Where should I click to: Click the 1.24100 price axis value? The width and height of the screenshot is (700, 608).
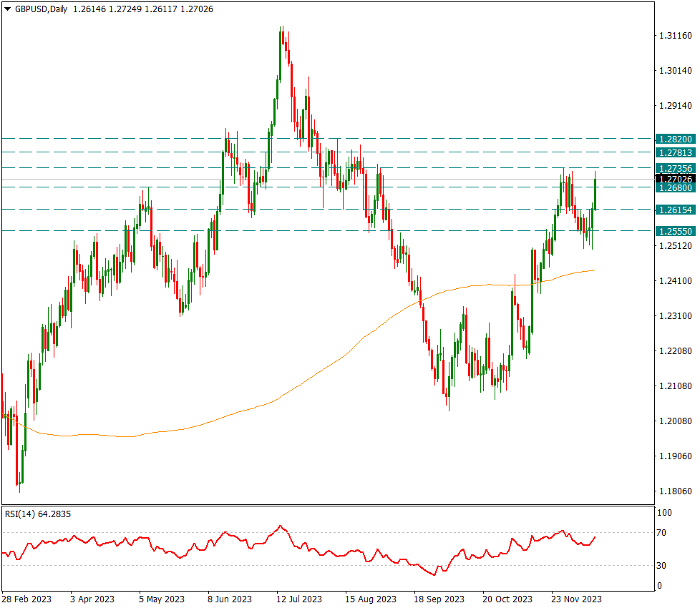pos(676,280)
